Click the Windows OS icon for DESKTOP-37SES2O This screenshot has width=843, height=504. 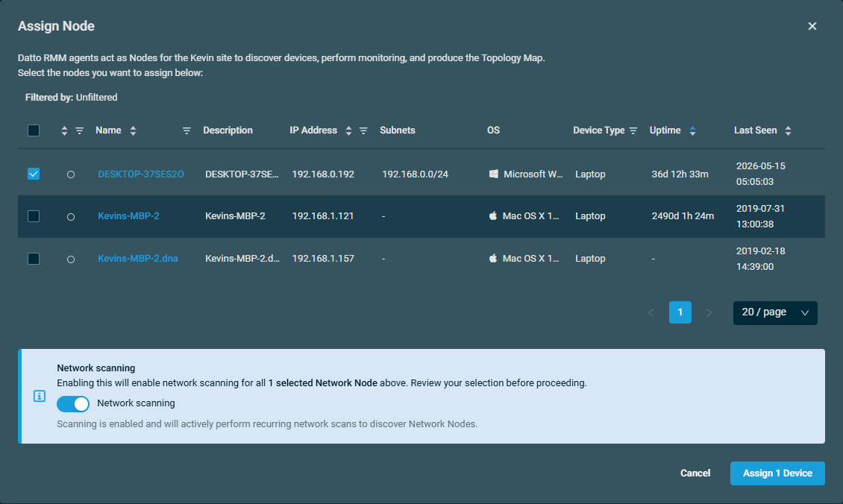[493, 174]
